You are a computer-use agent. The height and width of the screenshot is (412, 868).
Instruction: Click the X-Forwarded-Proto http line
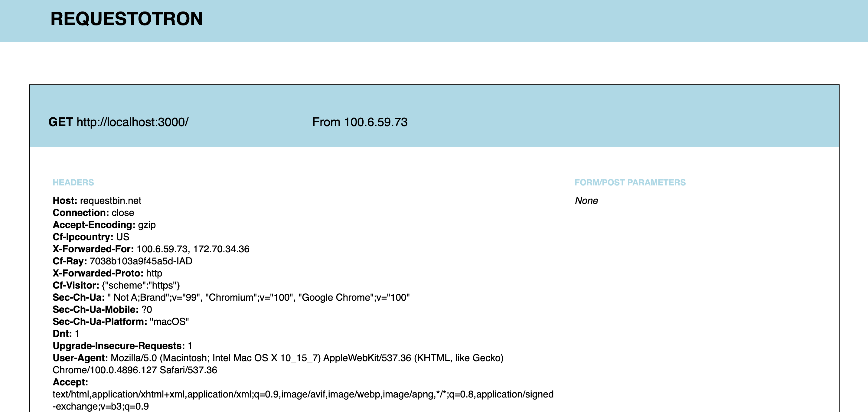107,273
